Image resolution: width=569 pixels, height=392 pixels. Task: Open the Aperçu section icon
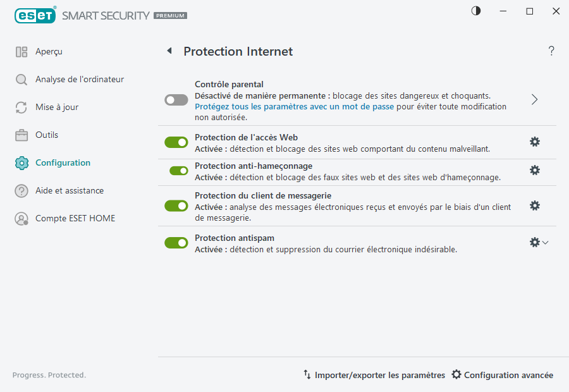(x=20, y=51)
